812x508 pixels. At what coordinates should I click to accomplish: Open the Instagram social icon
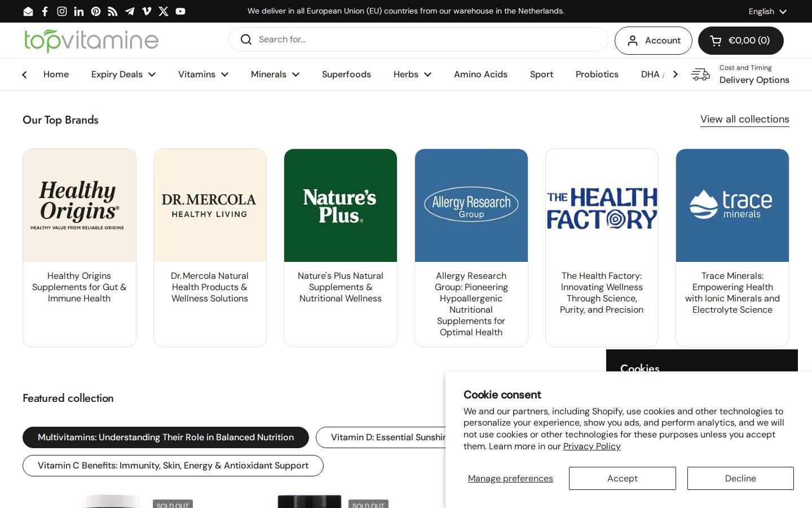point(62,11)
